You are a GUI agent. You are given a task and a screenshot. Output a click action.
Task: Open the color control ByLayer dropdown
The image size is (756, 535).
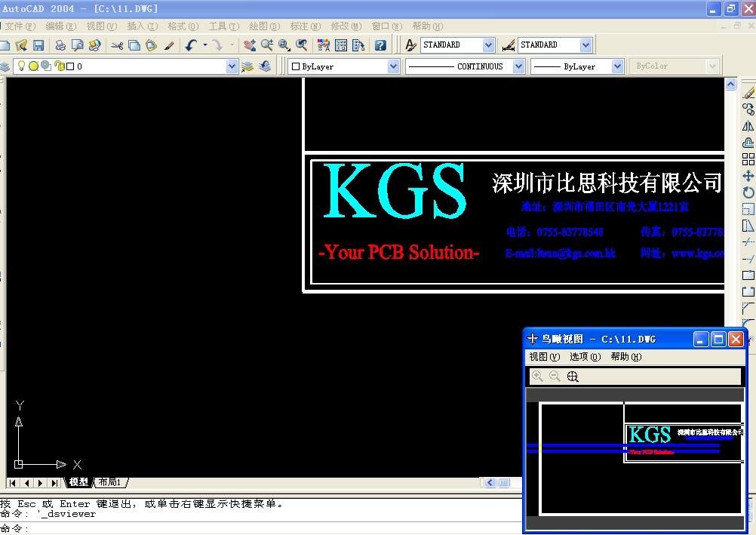pos(393,66)
